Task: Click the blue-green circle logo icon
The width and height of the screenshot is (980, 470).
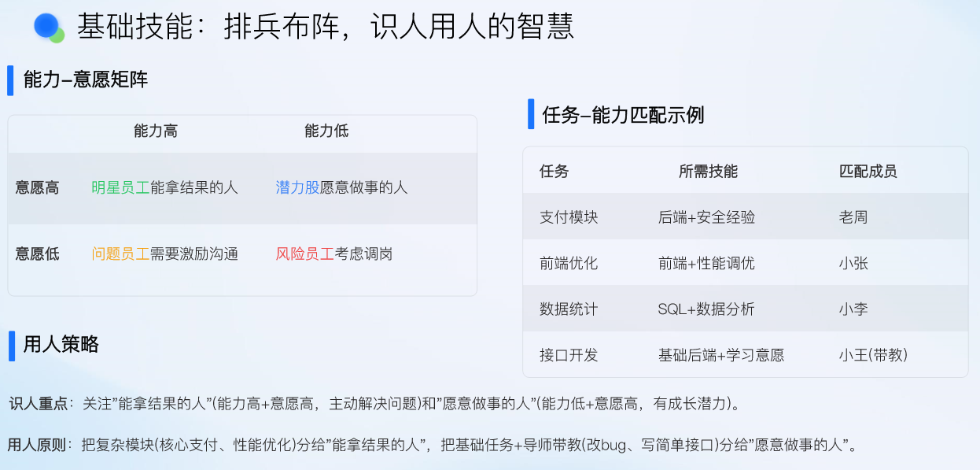Action: [49, 28]
